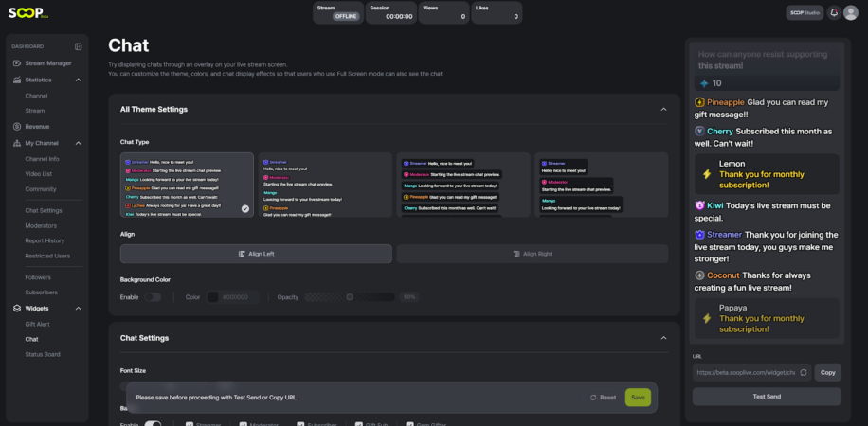
Task: Click Cherry's subscriber badge in the preview
Action: [x=699, y=132]
